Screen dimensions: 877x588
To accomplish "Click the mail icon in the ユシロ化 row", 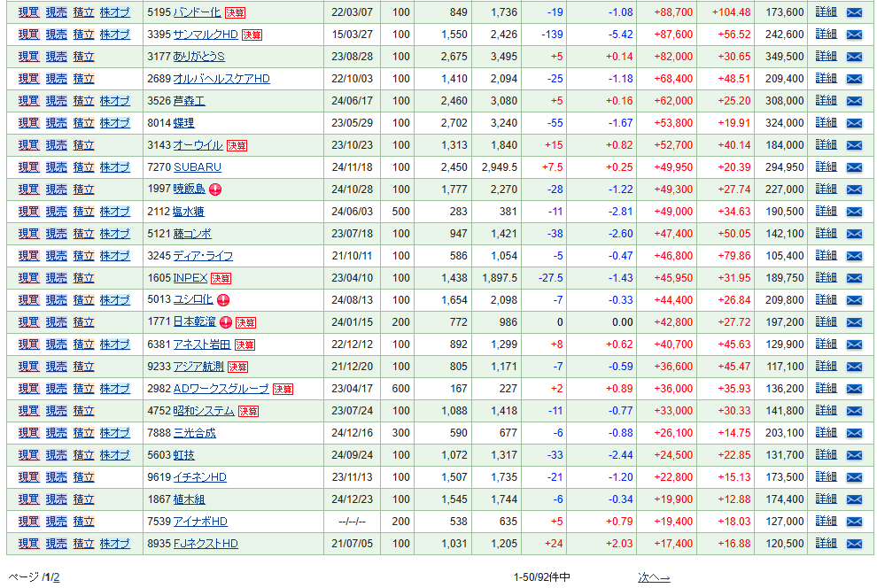I will coord(854,300).
